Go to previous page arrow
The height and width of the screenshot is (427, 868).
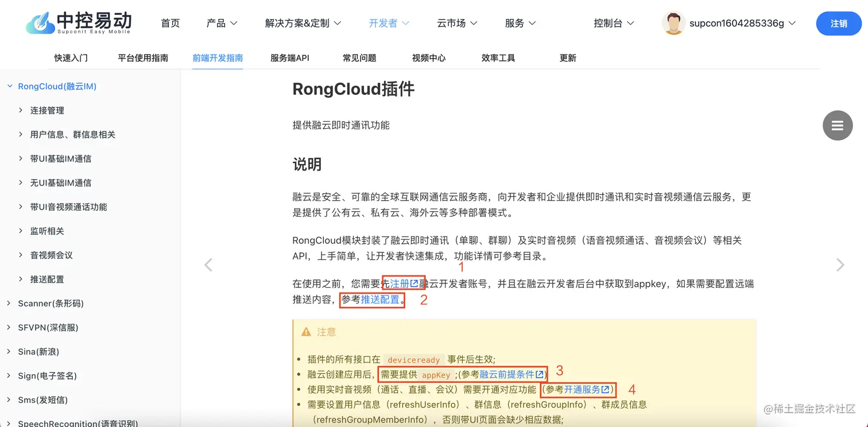208,264
